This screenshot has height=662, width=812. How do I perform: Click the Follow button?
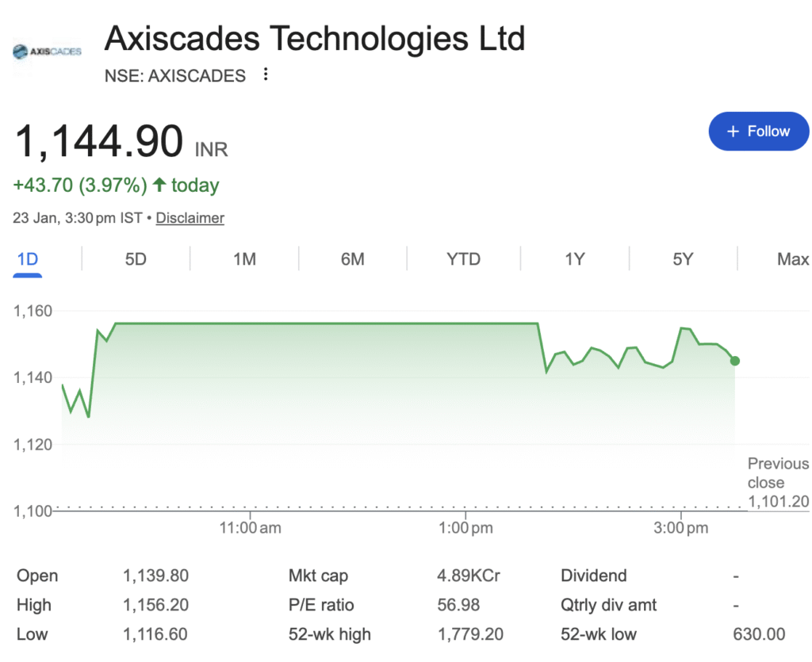coord(758,132)
